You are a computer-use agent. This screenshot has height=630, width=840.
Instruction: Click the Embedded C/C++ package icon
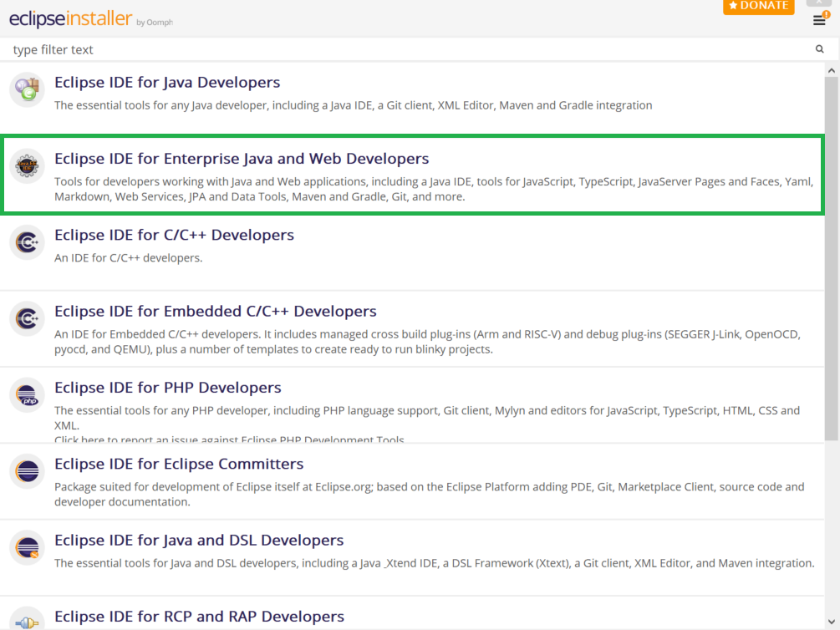[27, 318]
